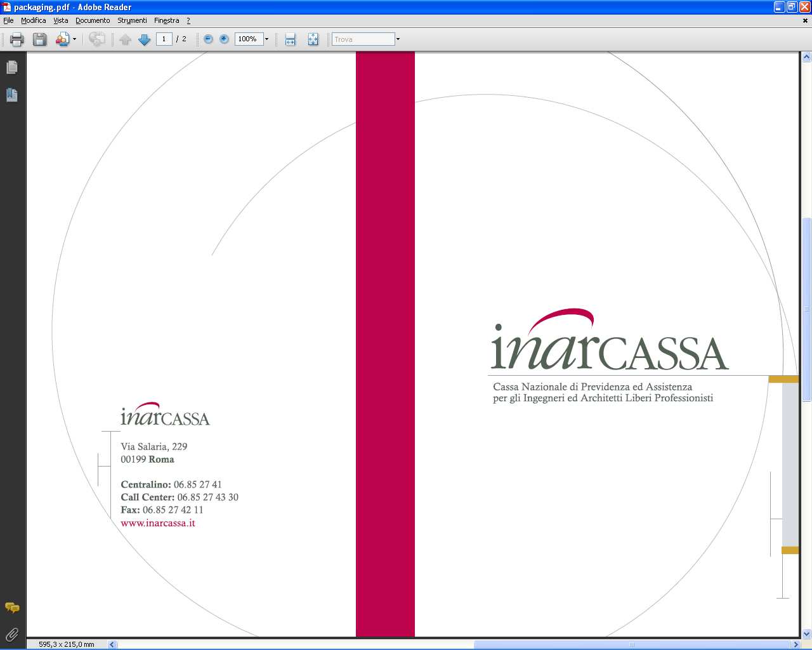Image resolution: width=812 pixels, height=650 pixels.
Task: Zoom out with the minus button
Action: tap(208, 39)
